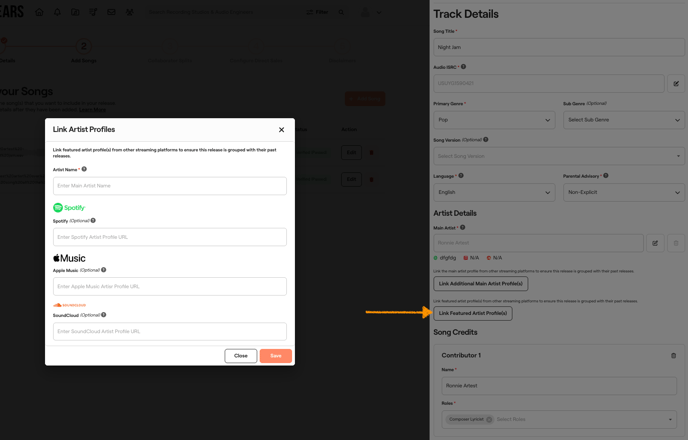Viewport: 688px width, 440px height.
Task: Click the SoundCloud help icon
Action: pos(103,315)
